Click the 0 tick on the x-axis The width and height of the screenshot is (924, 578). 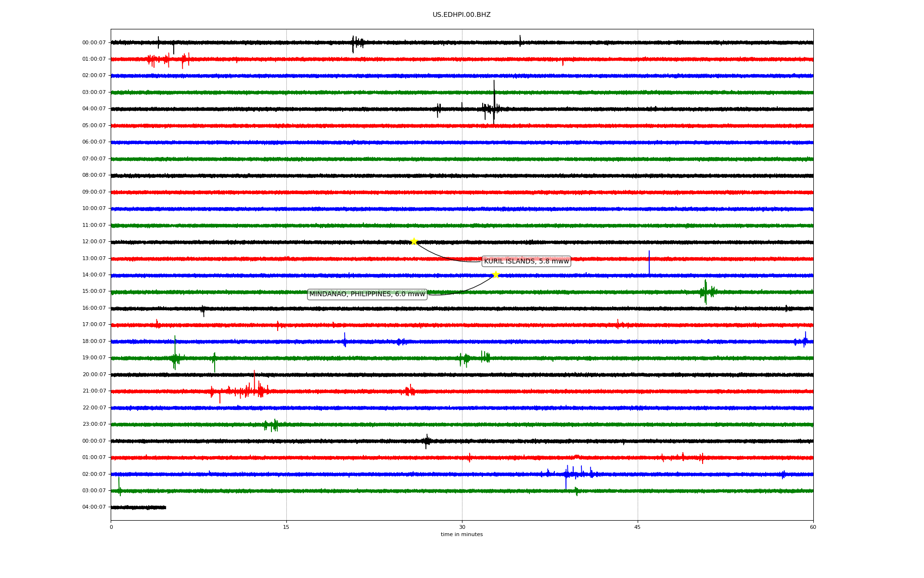click(x=111, y=527)
